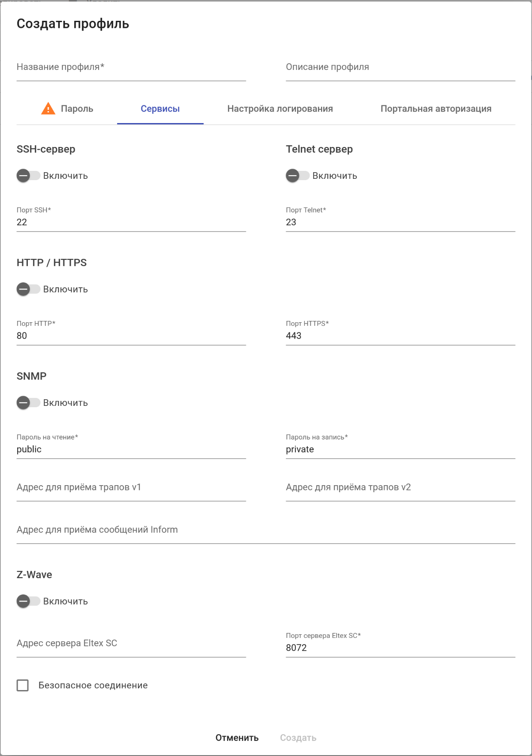
Task: Edit the Порт SSH field
Action: tap(131, 222)
